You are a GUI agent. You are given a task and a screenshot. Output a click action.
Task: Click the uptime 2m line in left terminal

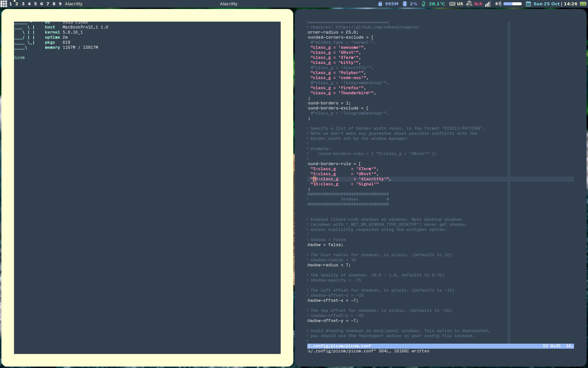[56, 37]
